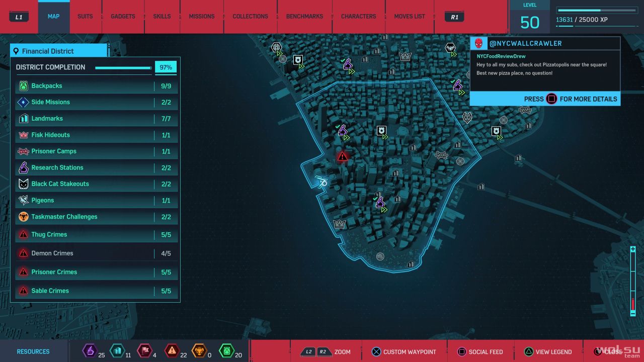Switch to the Suits tab

click(85, 17)
